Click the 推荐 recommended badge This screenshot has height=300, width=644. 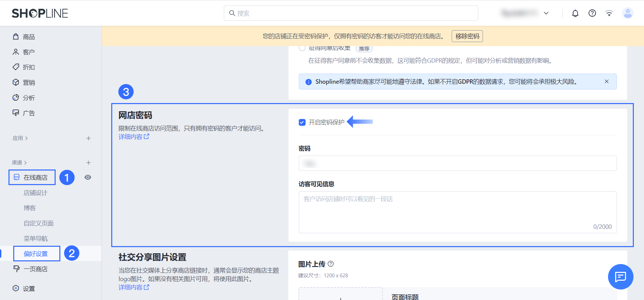click(x=364, y=48)
